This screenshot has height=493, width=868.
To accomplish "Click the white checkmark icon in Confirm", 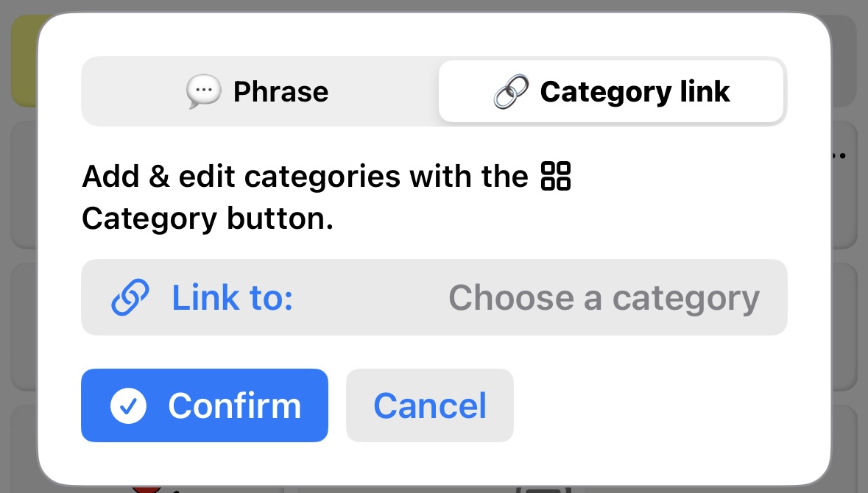I will pos(128,405).
